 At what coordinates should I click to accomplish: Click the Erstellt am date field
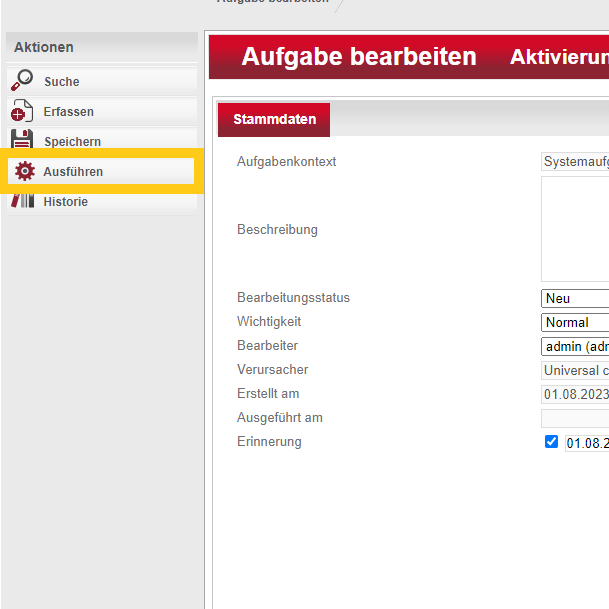point(575,394)
